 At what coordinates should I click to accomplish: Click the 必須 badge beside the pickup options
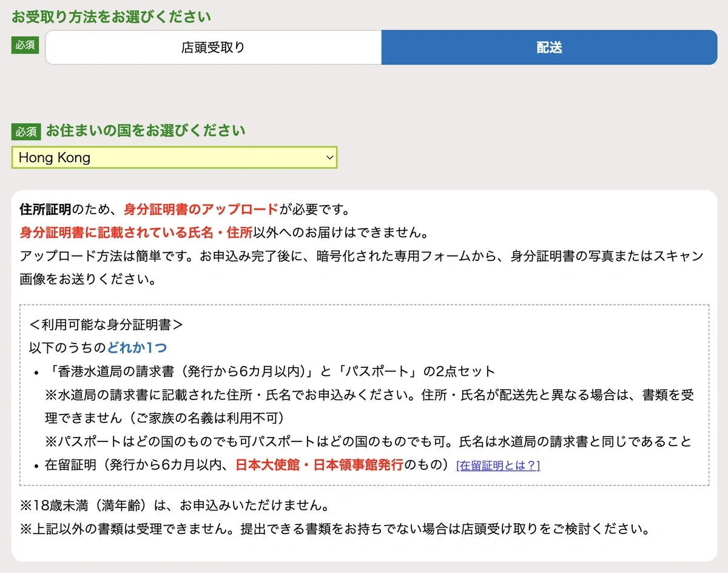tap(25, 46)
